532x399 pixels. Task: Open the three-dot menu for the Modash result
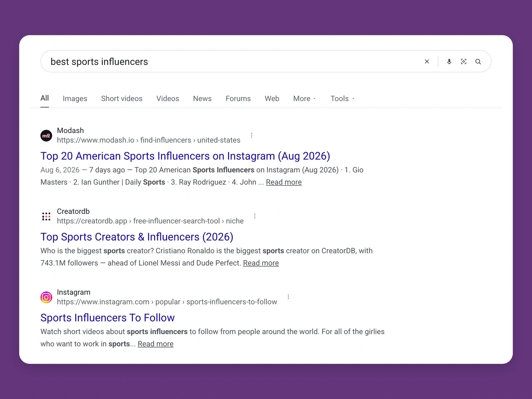252,135
